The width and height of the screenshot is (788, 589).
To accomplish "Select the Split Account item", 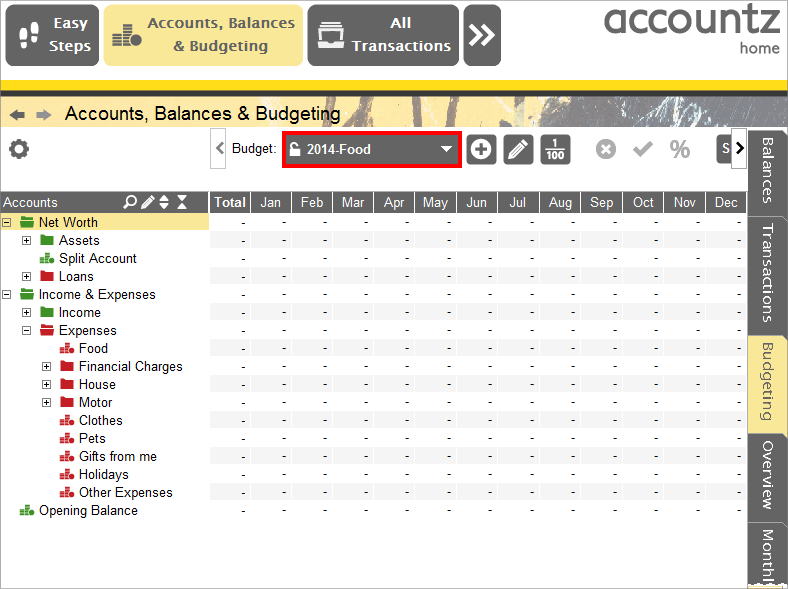I will point(97,258).
